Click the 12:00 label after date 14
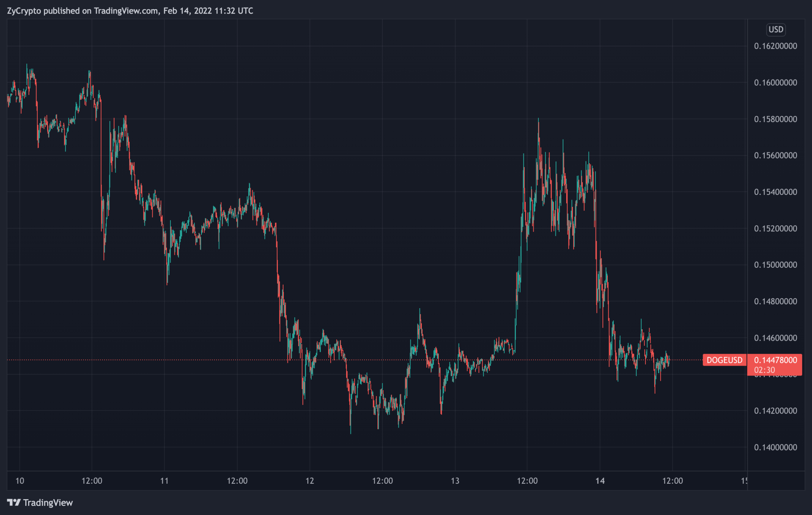The image size is (812, 515). [x=672, y=481]
